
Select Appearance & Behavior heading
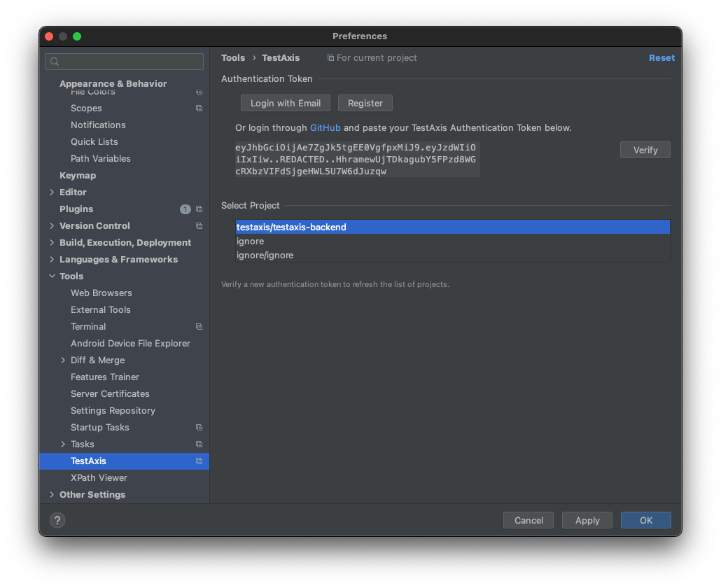tap(113, 84)
